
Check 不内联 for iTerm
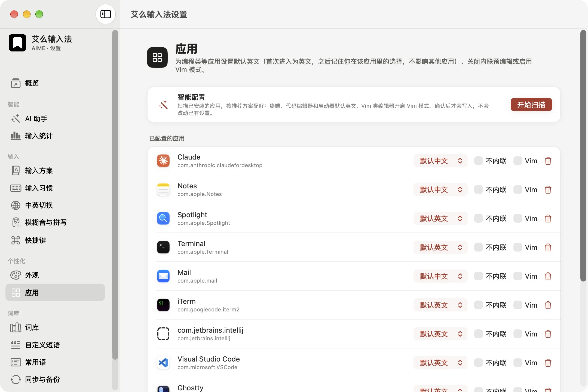(478, 305)
